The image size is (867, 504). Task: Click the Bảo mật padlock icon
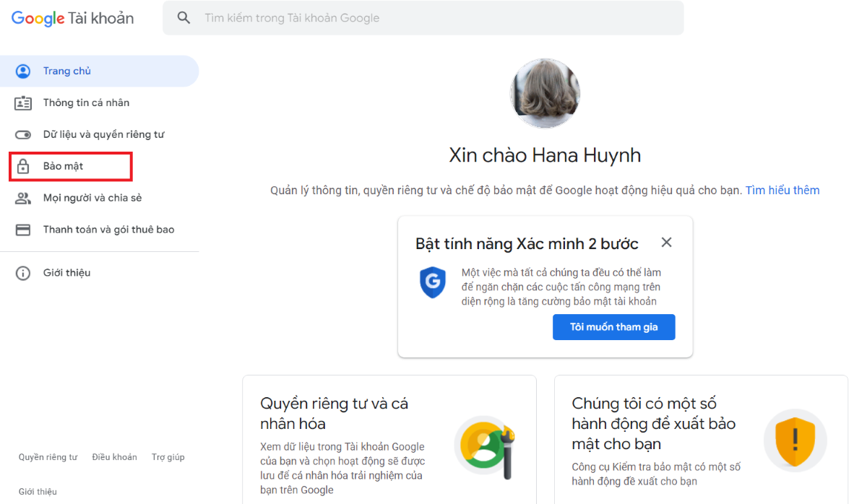(x=23, y=166)
